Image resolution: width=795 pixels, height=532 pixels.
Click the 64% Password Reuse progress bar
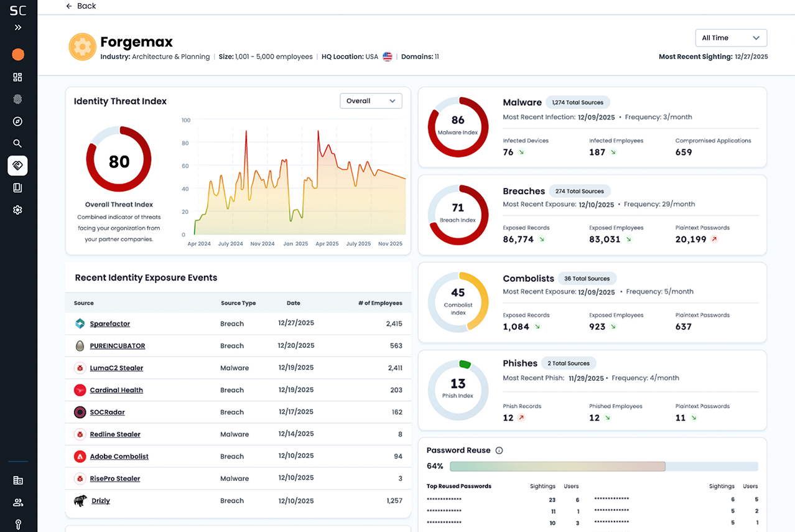603,466
